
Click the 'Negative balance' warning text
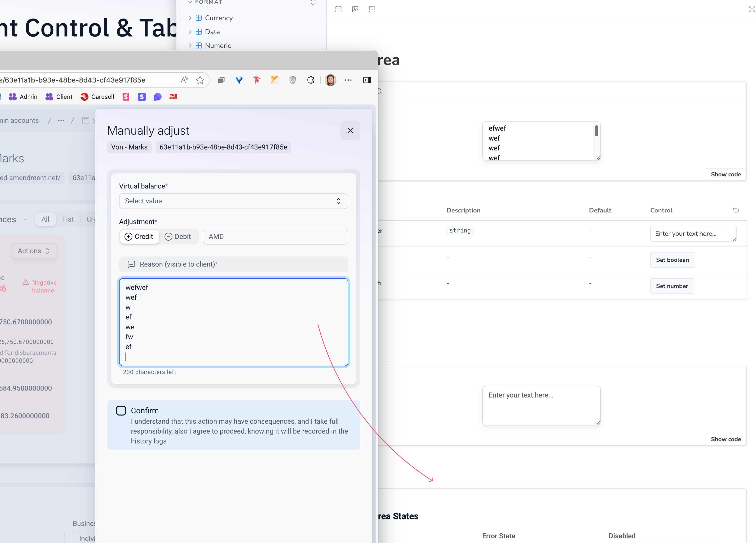pos(44,286)
